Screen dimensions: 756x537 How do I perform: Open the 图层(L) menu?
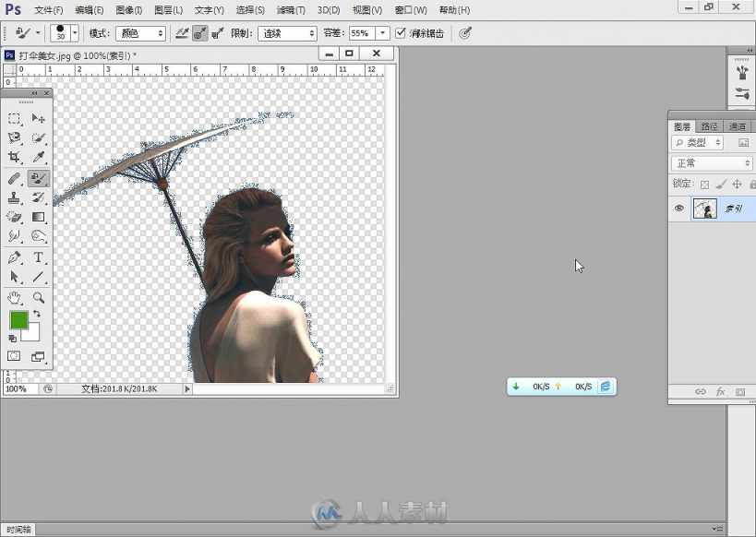point(169,9)
